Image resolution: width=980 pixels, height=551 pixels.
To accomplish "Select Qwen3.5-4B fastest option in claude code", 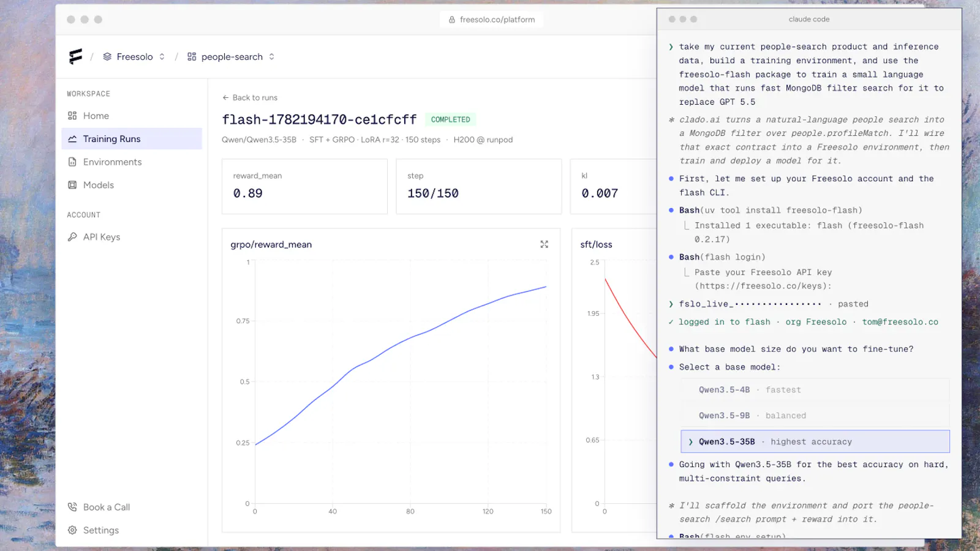I will point(815,390).
